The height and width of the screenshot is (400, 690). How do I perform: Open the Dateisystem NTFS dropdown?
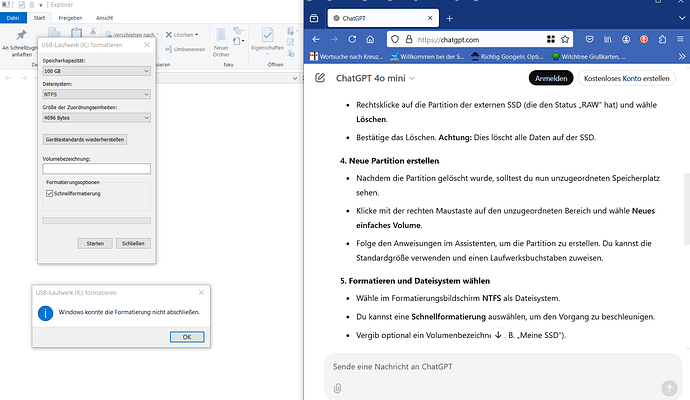pyautogui.click(x=96, y=94)
